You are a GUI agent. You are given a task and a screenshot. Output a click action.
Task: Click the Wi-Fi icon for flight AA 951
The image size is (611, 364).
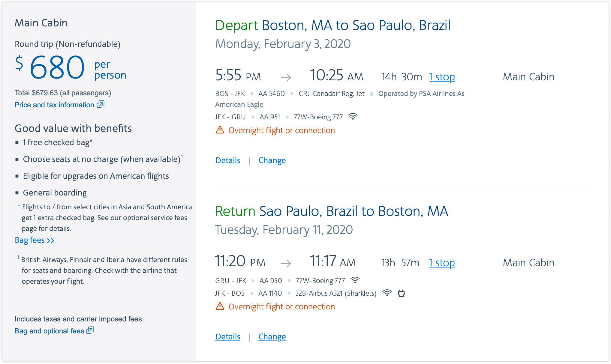click(x=353, y=117)
